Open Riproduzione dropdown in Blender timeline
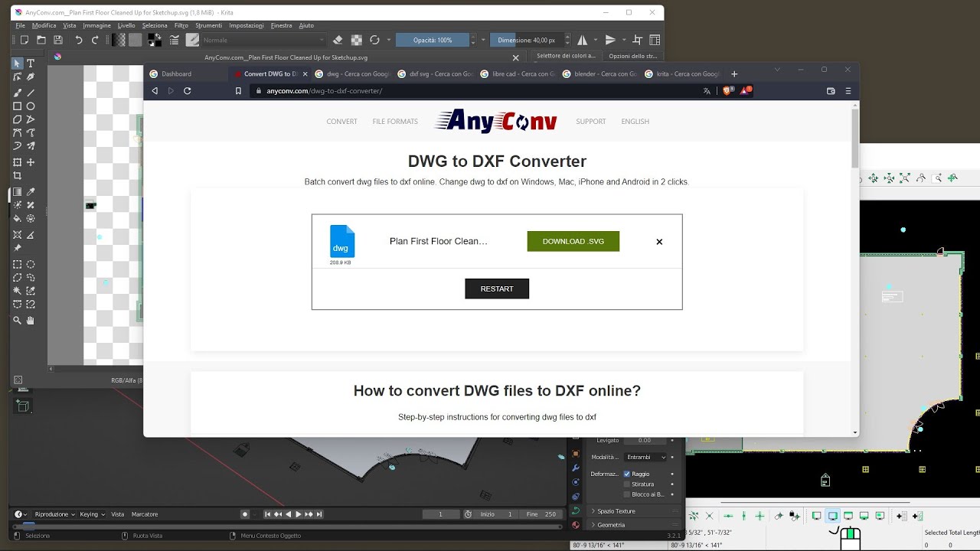 pos(54,514)
